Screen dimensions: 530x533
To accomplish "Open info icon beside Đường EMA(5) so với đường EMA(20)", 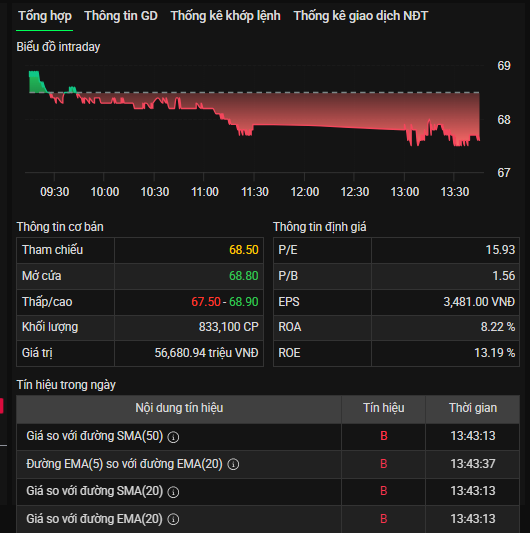I will click(233, 464).
